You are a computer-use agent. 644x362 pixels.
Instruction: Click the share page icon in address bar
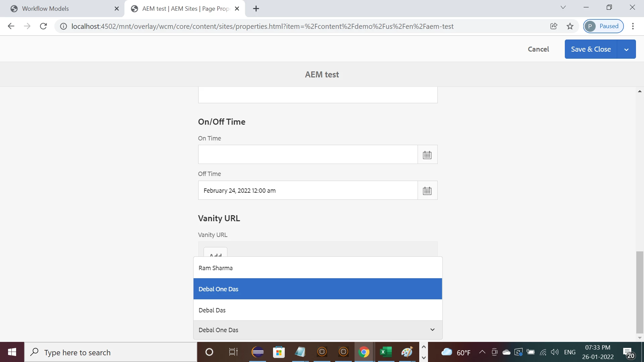pos(554,26)
